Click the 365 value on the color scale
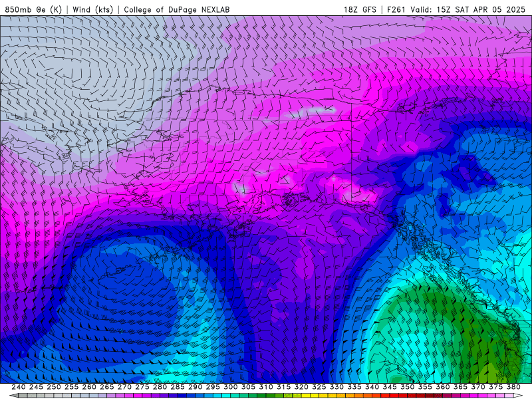The height and width of the screenshot is (399, 532). 460,387
